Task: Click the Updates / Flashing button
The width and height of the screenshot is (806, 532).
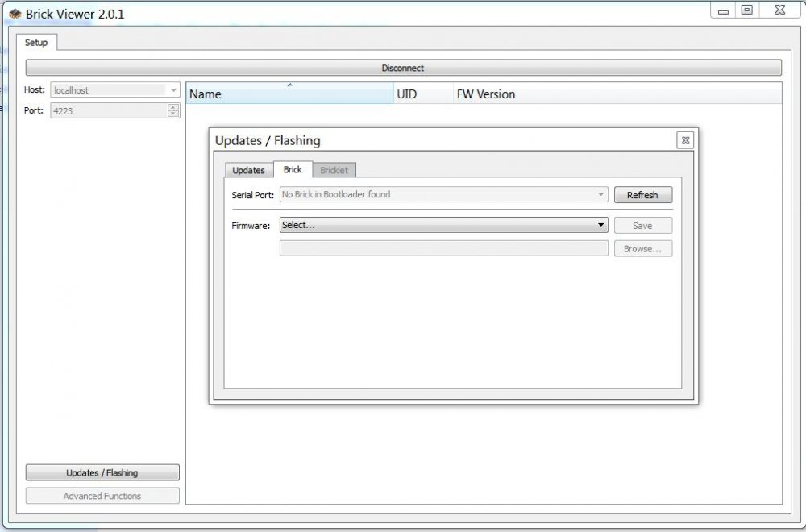Action: pos(102,473)
